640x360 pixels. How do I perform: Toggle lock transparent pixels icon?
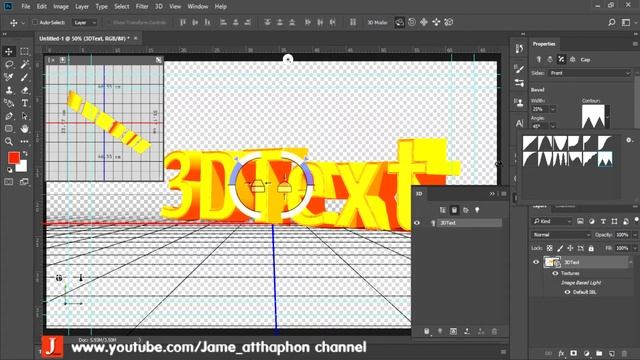[550, 248]
